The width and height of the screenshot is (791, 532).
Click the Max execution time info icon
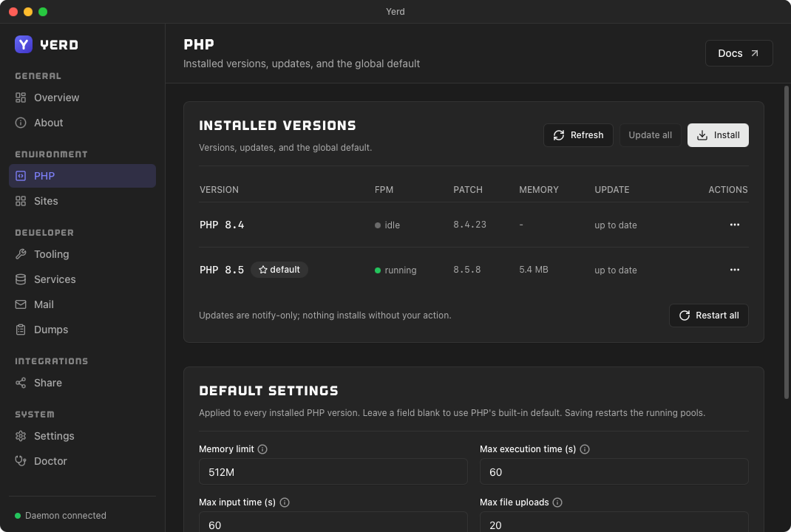[585, 449]
